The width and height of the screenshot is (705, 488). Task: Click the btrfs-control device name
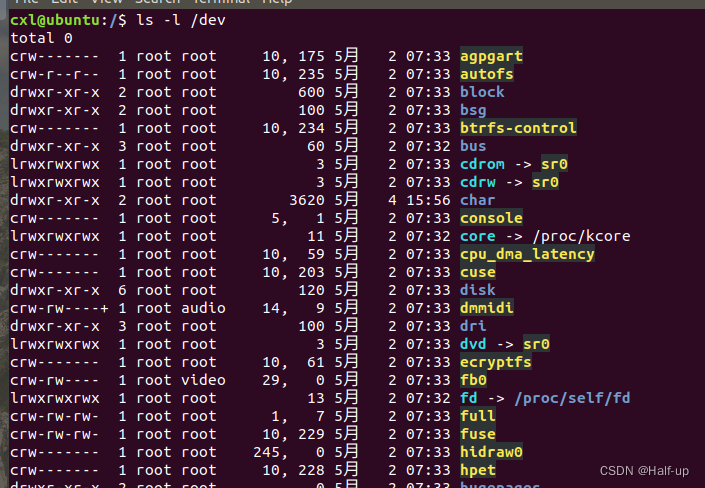point(518,128)
